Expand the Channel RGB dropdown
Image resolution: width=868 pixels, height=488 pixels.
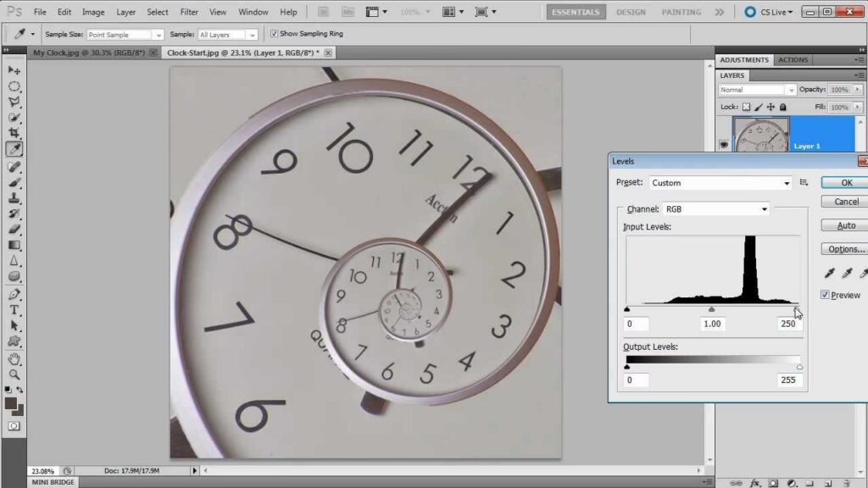716,208
